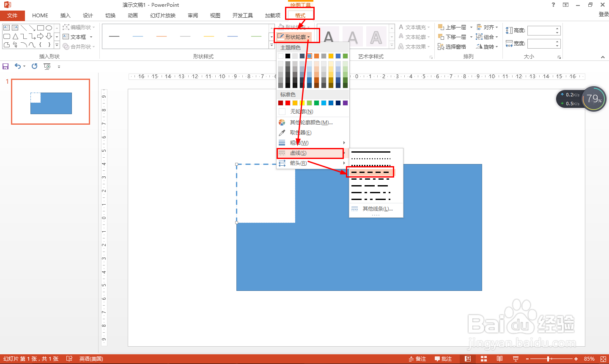Click the 下移一层 send backward button
Image resolution: width=609 pixels, height=364 pixels.
pos(452,37)
